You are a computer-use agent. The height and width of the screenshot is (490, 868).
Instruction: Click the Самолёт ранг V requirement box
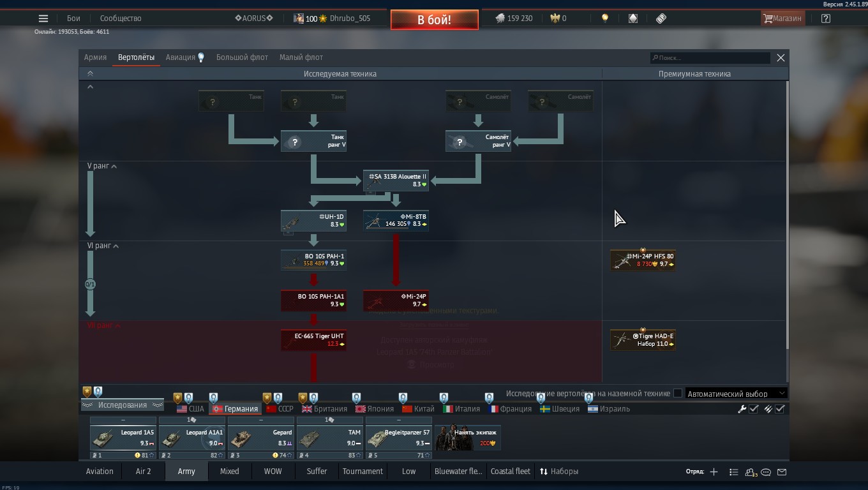coord(478,141)
